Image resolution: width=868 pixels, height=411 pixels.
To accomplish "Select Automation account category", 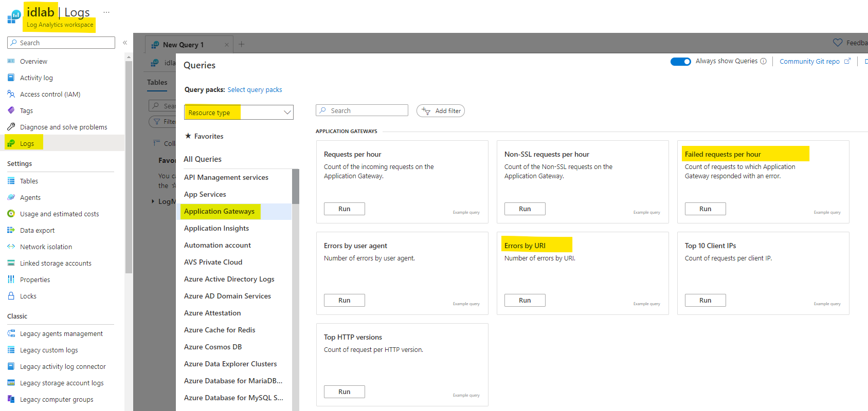I will point(218,245).
